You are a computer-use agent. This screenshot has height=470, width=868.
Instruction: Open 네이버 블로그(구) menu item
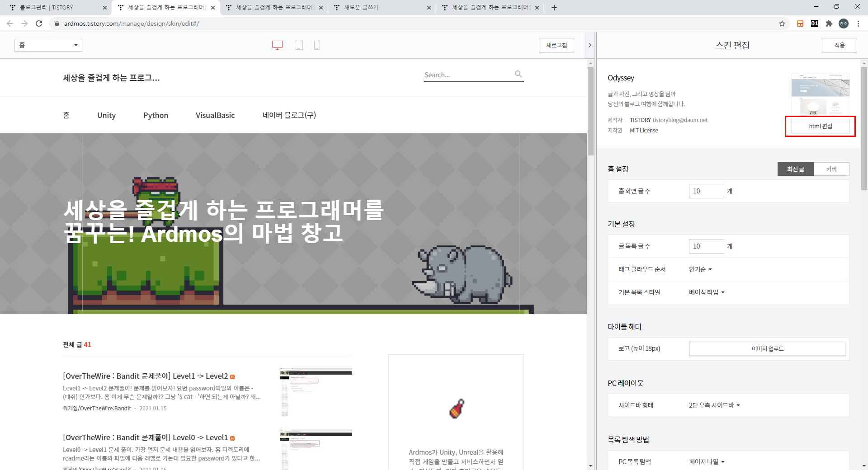(x=289, y=115)
